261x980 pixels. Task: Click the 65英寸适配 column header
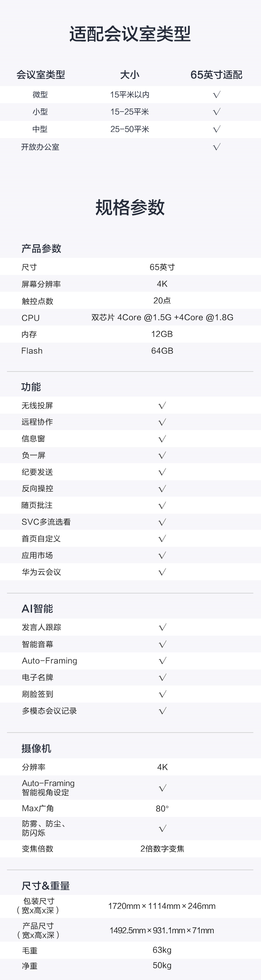pyautogui.click(x=216, y=75)
